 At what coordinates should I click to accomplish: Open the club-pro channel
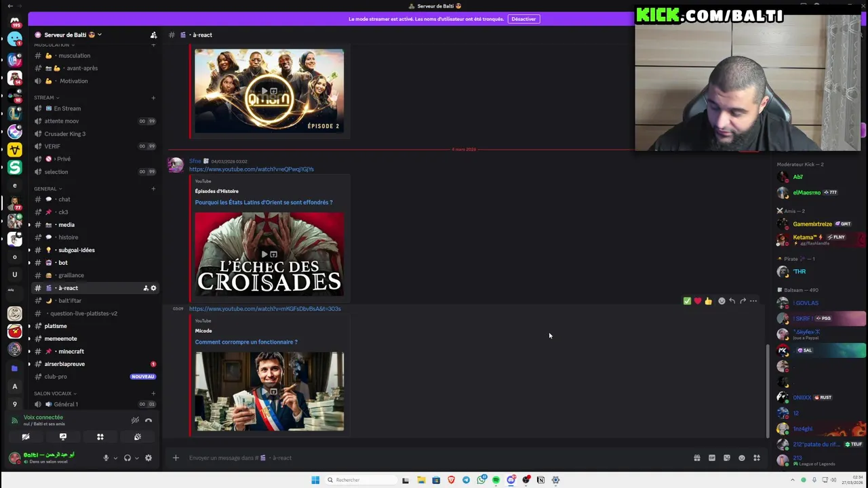tap(95, 376)
